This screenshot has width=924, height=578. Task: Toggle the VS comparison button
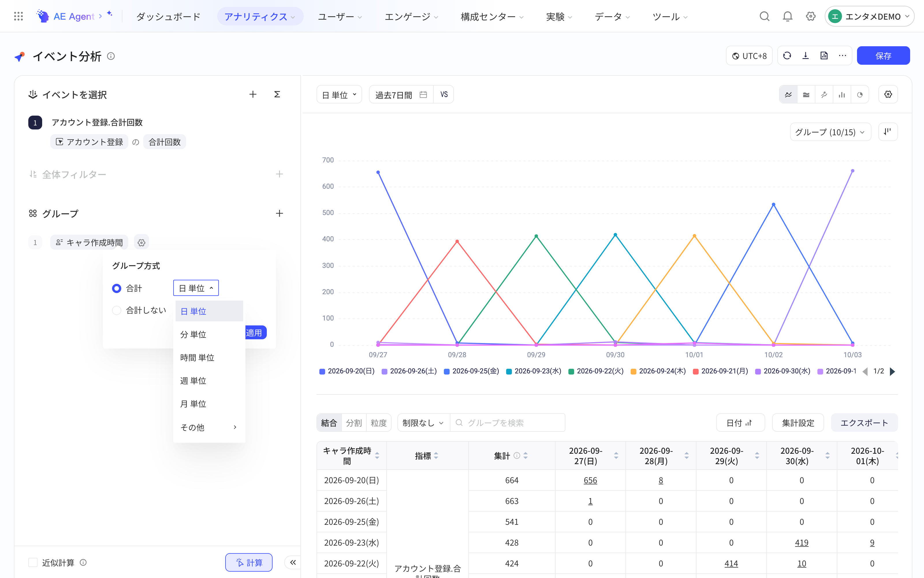pyautogui.click(x=444, y=95)
